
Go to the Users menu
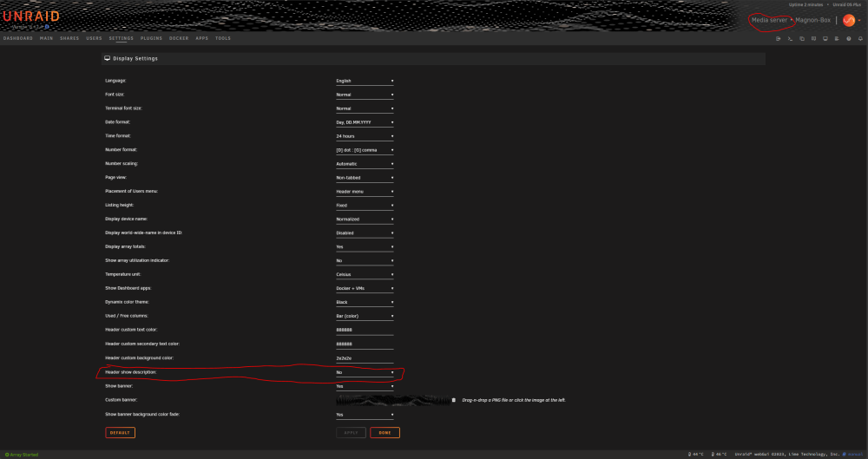pos(94,39)
